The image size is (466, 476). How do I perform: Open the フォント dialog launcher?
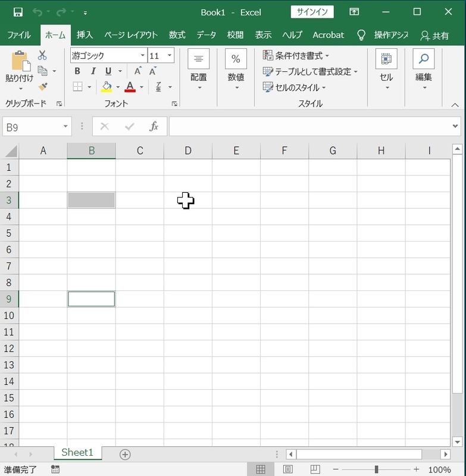[x=174, y=104]
